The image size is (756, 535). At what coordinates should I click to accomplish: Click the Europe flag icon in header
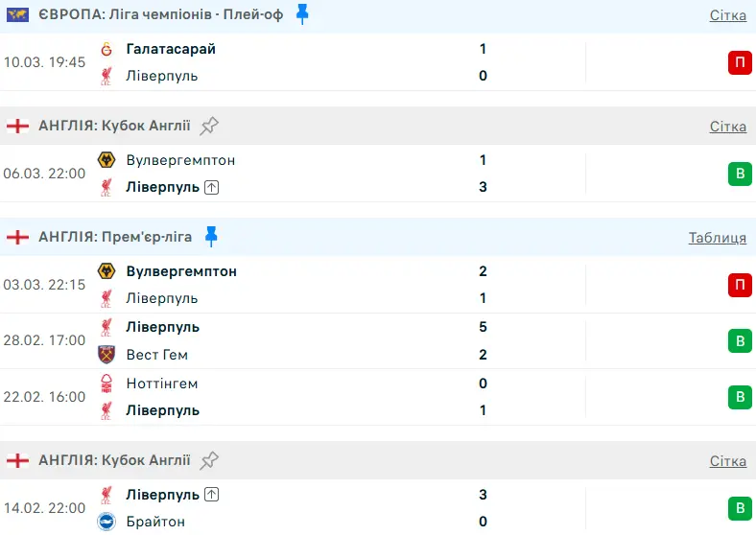tap(18, 15)
